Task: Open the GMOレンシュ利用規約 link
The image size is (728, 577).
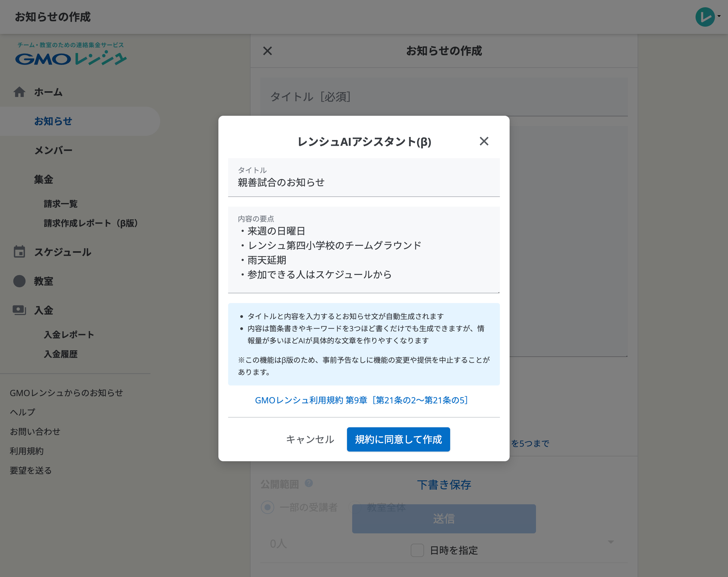Action: [x=361, y=400]
